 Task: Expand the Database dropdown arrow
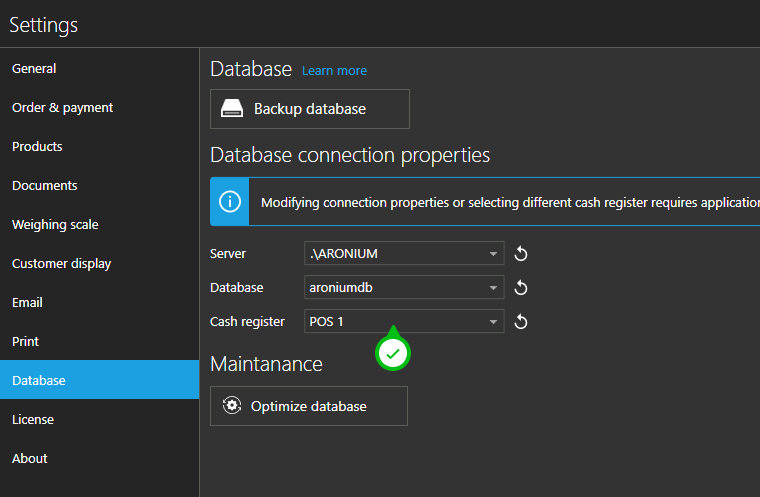click(493, 288)
